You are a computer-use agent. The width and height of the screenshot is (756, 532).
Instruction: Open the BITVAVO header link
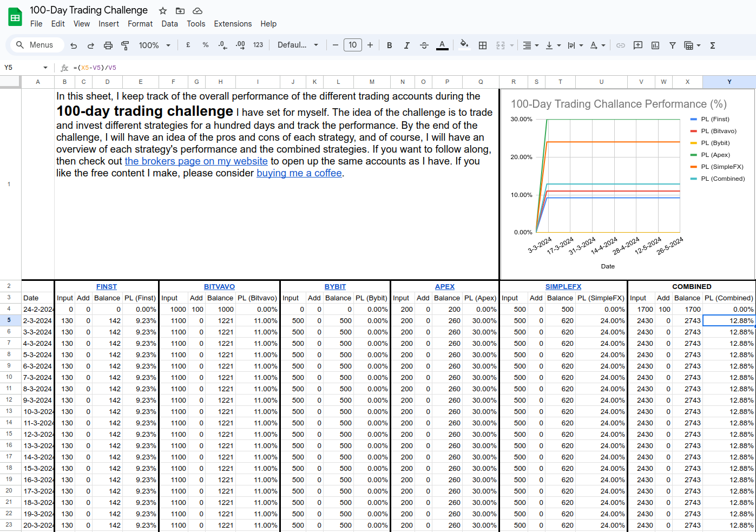point(219,287)
